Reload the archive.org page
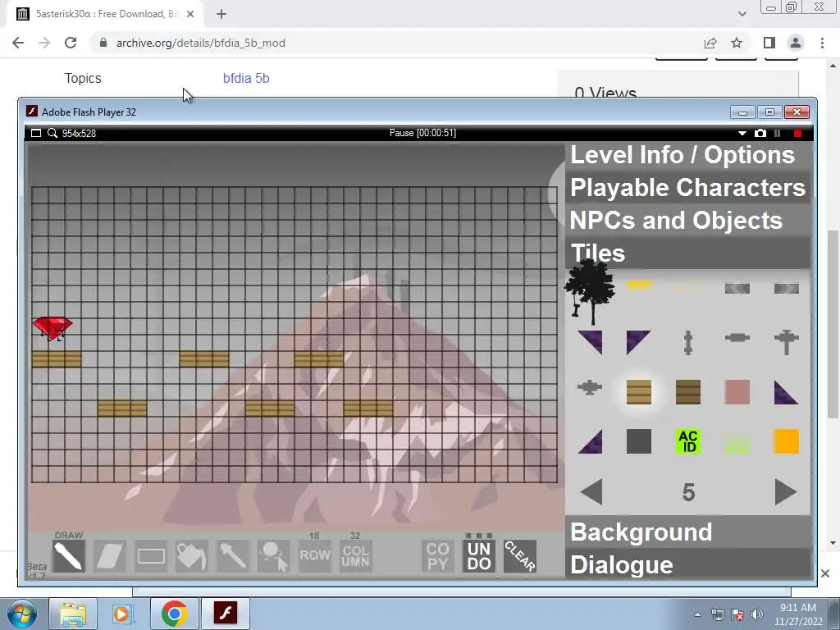Image resolution: width=840 pixels, height=630 pixels. (x=71, y=43)
